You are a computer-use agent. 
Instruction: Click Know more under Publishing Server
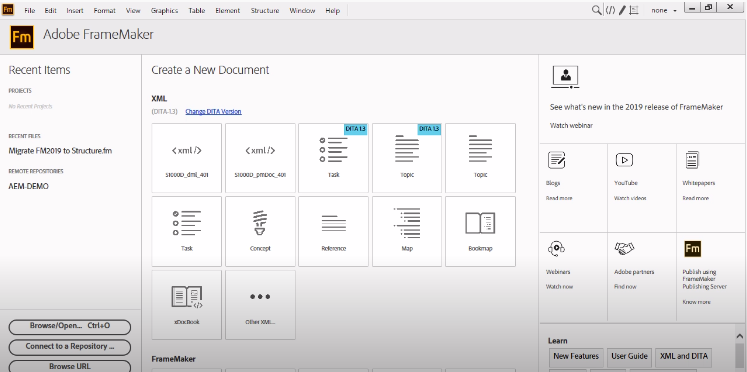(696, 302)
